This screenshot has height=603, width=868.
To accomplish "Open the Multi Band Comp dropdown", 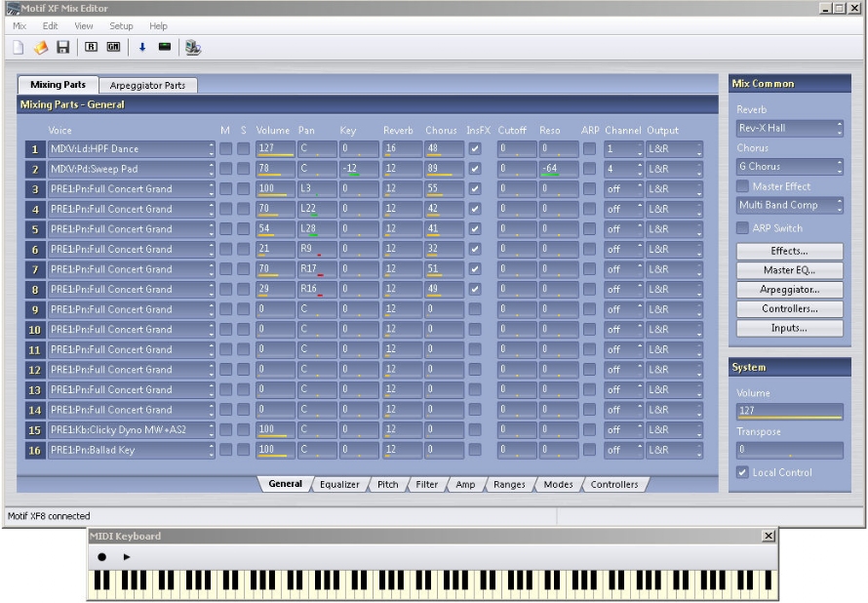I will (x=789, y=205).
